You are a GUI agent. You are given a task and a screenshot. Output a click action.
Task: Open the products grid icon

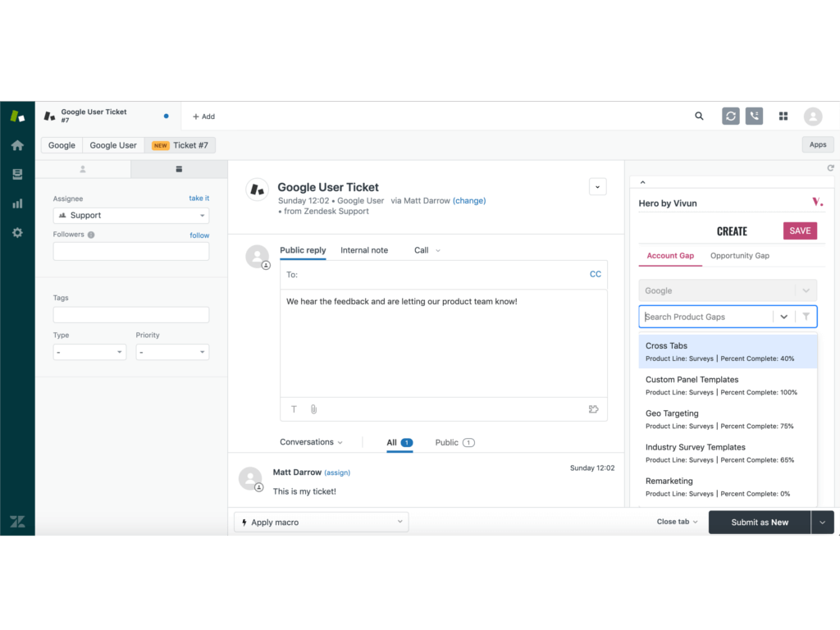(783, 116)
